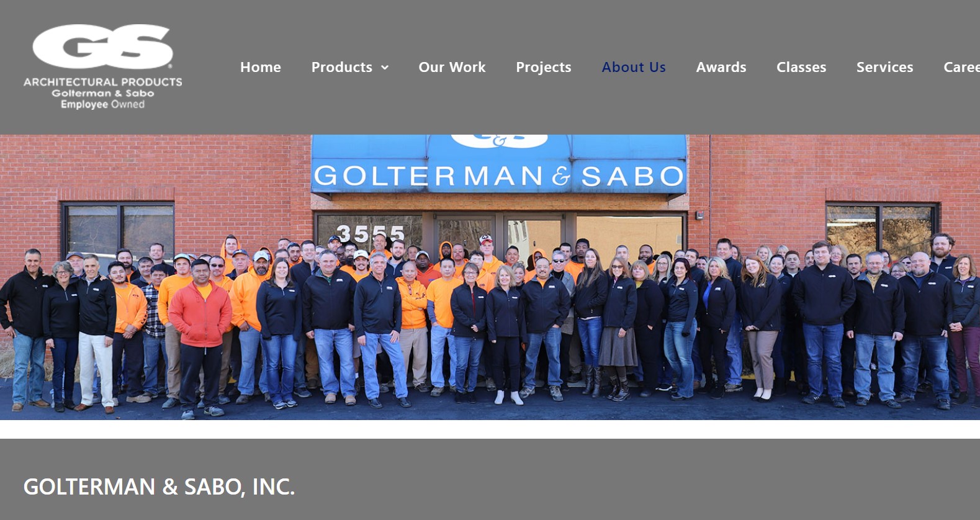Open the Projects page
980x520 pixels.
(544, 67)
